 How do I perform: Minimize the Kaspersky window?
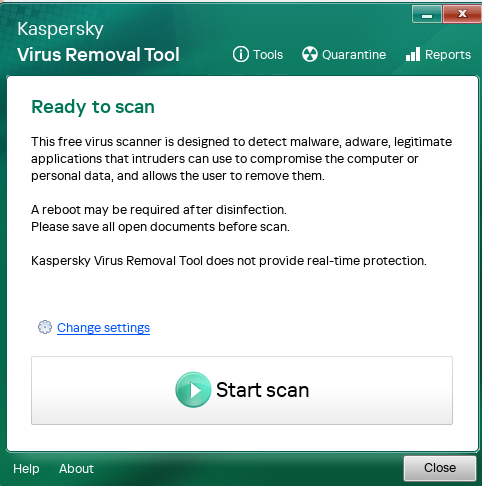pyautogui.click(x=427, y=14)
